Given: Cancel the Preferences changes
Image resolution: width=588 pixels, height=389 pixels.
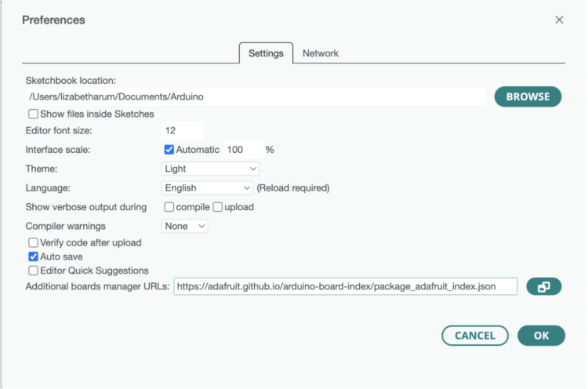Looking at the screenshot, I should [475, 336].
